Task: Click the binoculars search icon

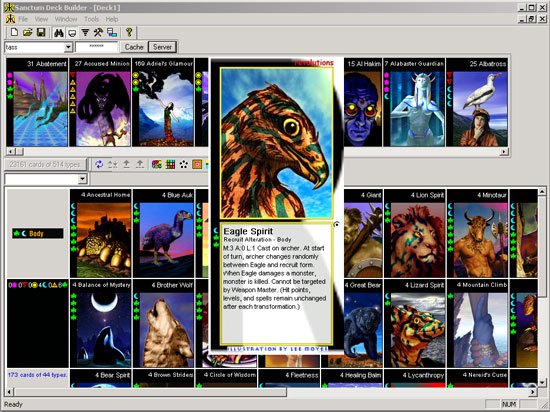Action: tap(59, 33)
